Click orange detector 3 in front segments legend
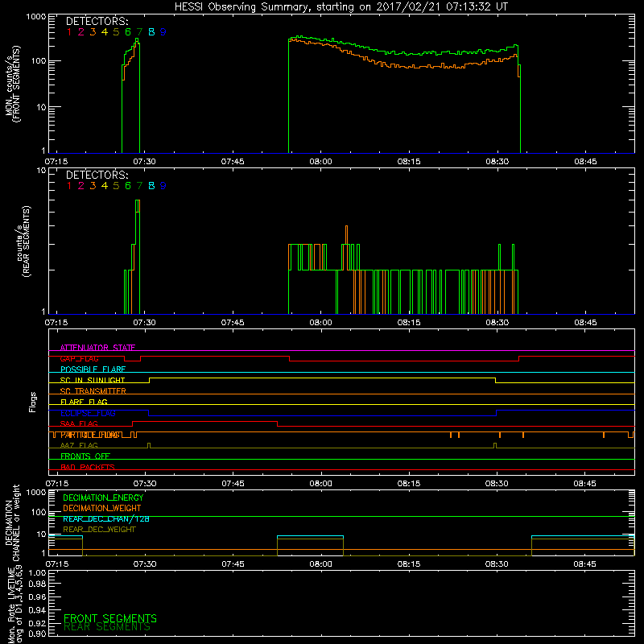The image size is (644, 644). pyautogui.click(x=93, y=32)
